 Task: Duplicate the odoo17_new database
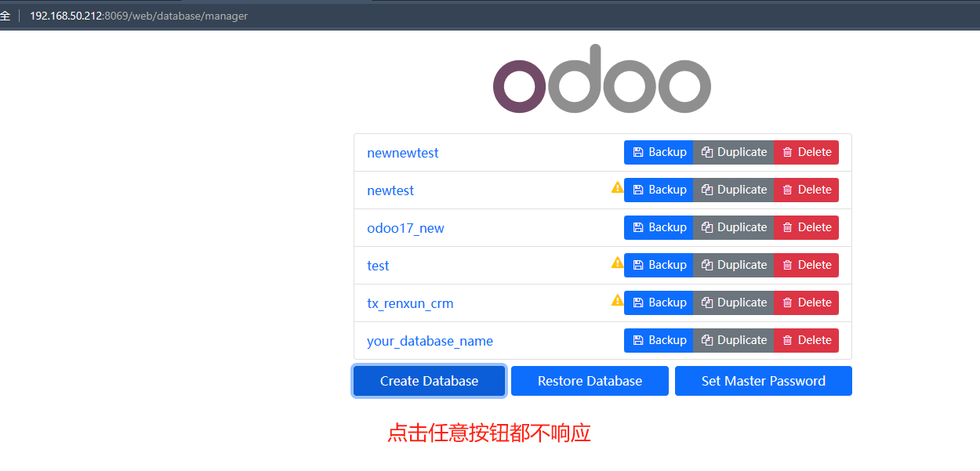[734, 227]
